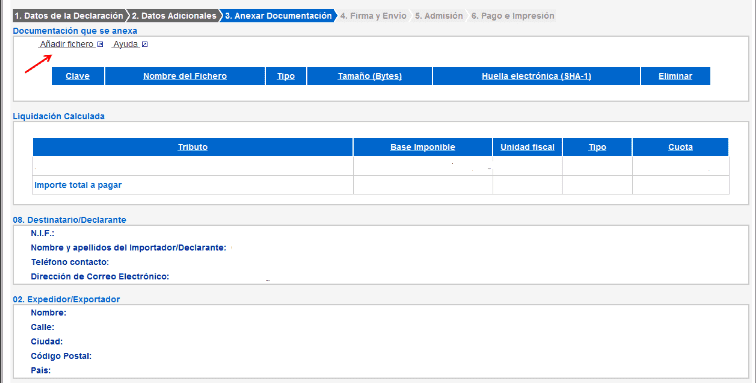Open step 1 Datos de la Declaración
This screenshot has height=383, width=756.
tap(69, 16)
